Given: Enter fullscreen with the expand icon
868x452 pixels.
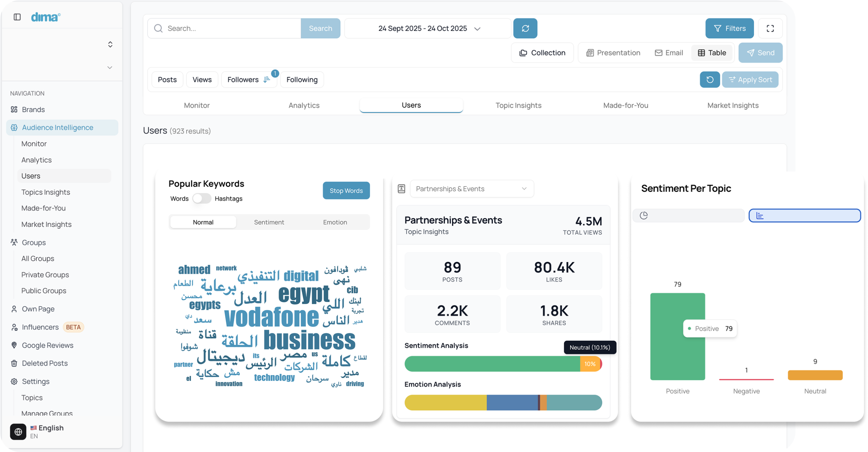Looking at the screenshot, I should [x=770, y=29].
